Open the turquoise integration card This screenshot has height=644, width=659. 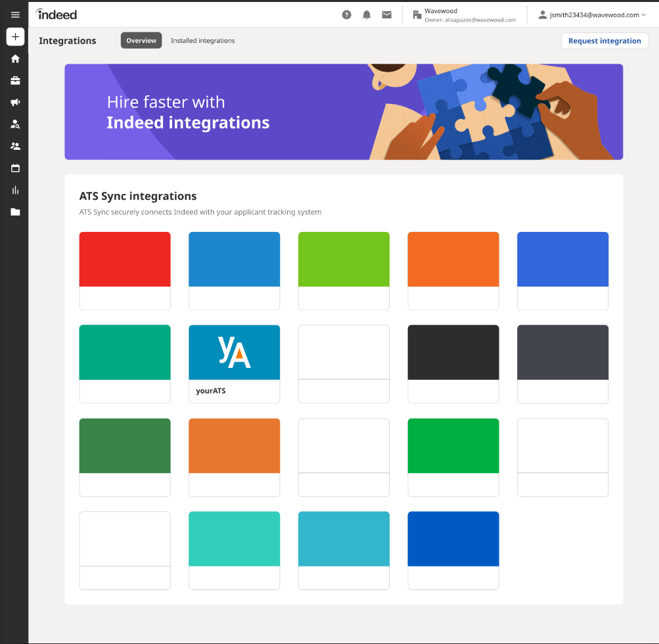(x=234, y=550)
